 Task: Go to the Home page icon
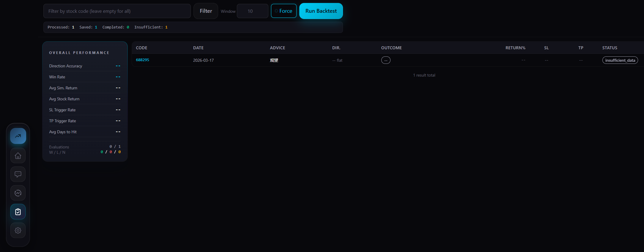click(18, 156)
